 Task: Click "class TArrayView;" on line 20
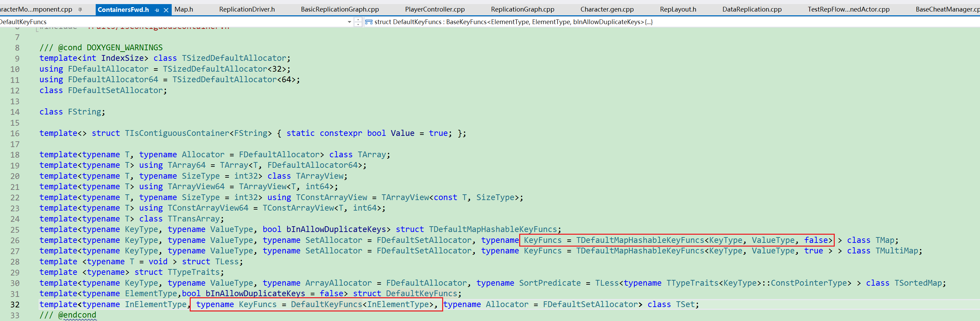point(307,176)
